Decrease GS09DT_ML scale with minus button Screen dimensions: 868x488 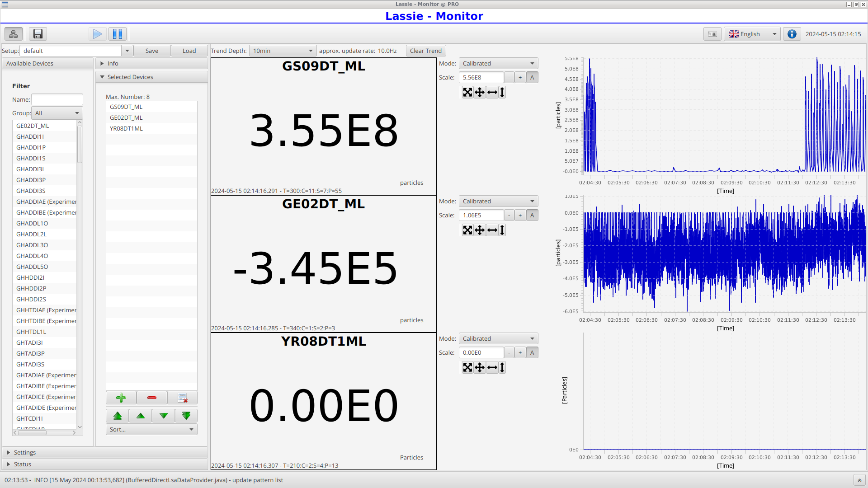(x=509, y=77)
